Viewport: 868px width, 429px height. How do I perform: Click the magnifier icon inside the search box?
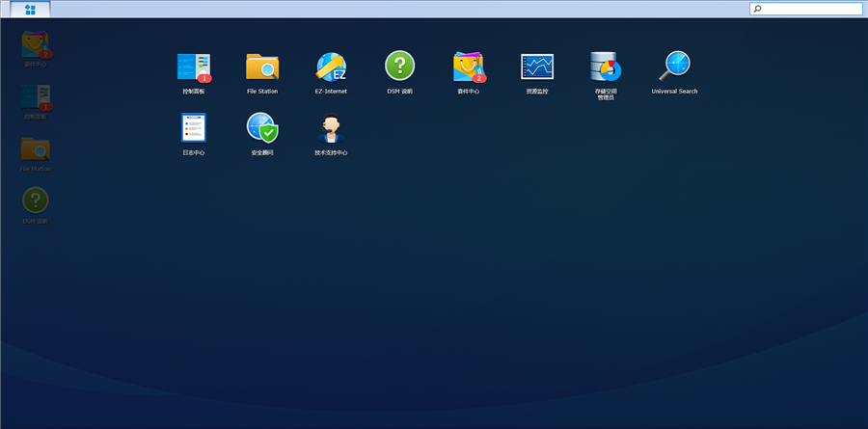click(758, 9)
